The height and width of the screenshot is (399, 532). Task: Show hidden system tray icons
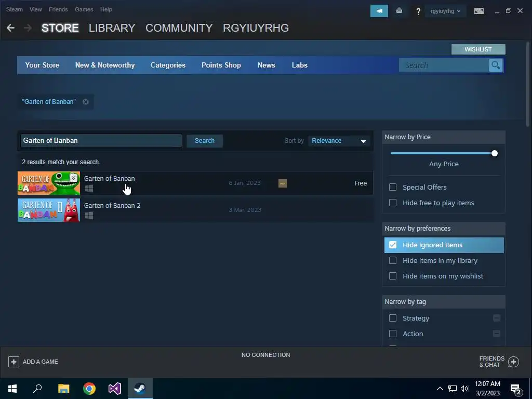pos(440,389)
